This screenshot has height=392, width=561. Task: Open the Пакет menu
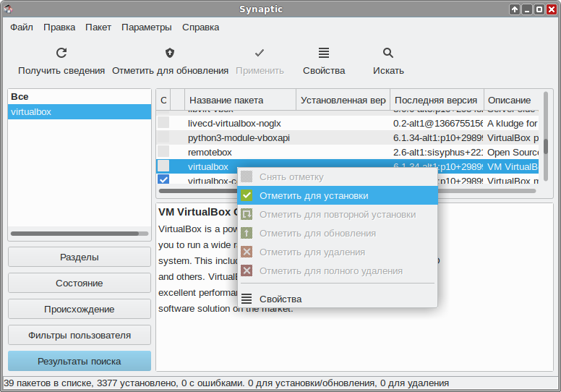coord(98,27)
